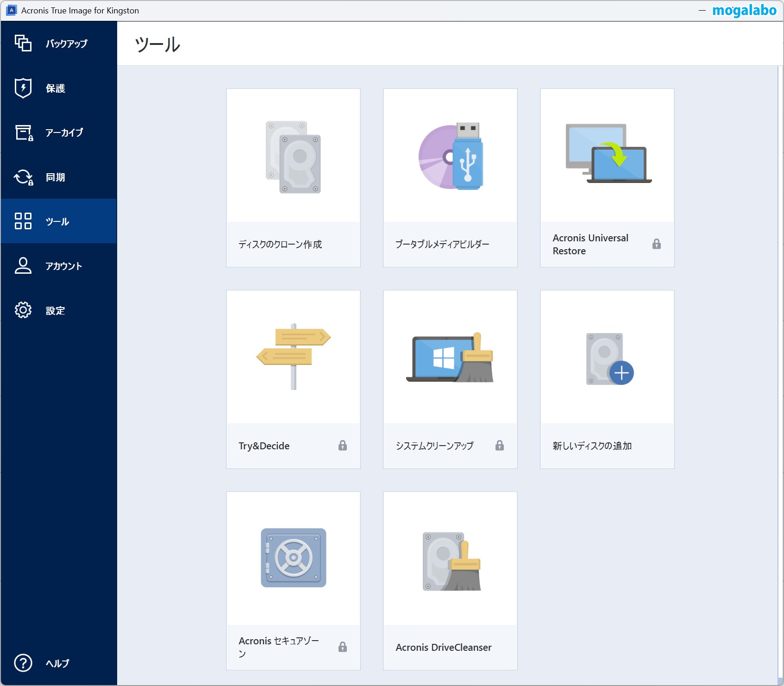Open Acronis Universal Restore

click(607, 177)
